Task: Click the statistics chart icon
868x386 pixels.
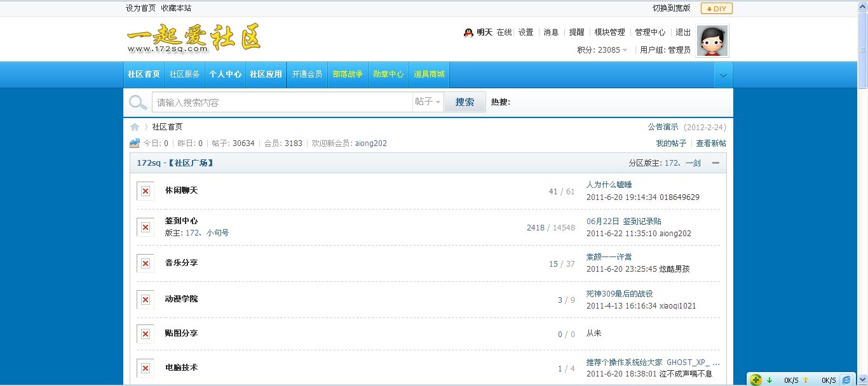Action: coord(135,143)
